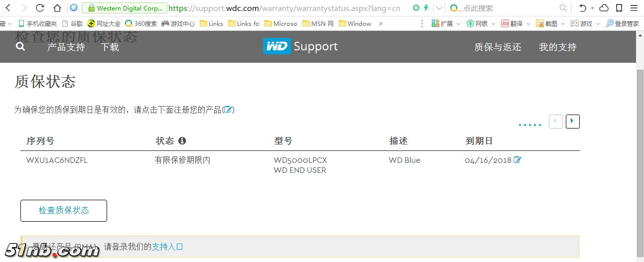Open the MSN 网 bookmark folder

[x=317, y=23]
